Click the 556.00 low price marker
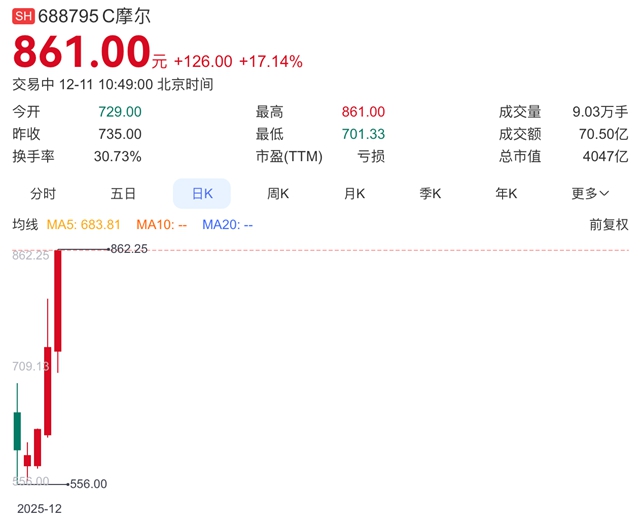Image resolution: width=640 pixels, height=523 pixels. point(88,484)
